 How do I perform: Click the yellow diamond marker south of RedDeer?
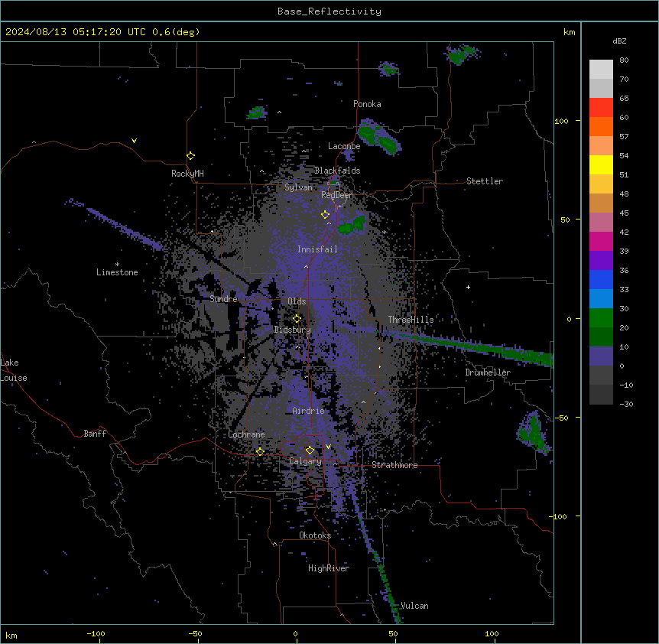(325, 215)
